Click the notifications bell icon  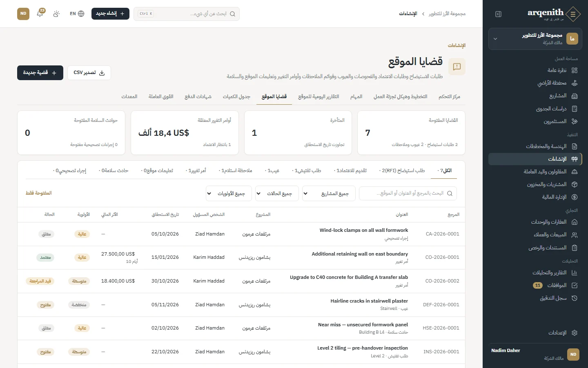(x=40, y=13)
